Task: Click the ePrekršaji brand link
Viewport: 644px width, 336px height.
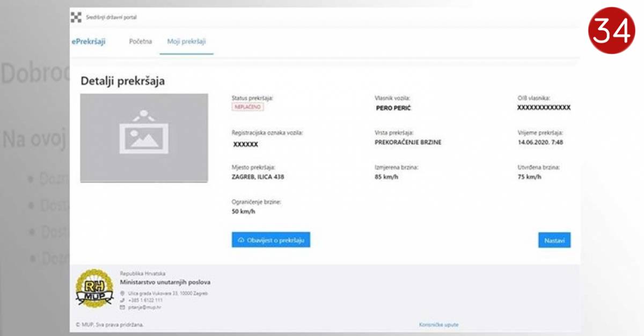Action: pos(89,42)
